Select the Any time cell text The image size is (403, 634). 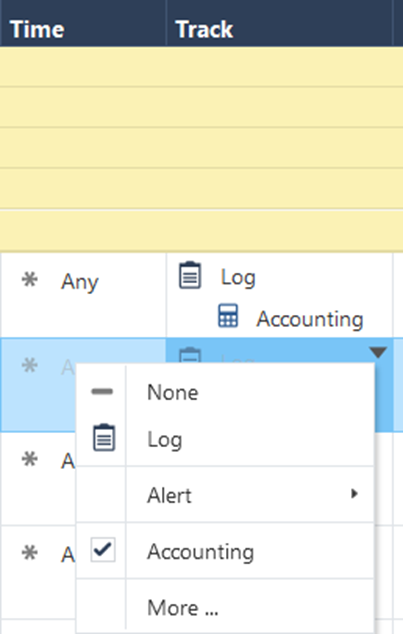(80, 281)
